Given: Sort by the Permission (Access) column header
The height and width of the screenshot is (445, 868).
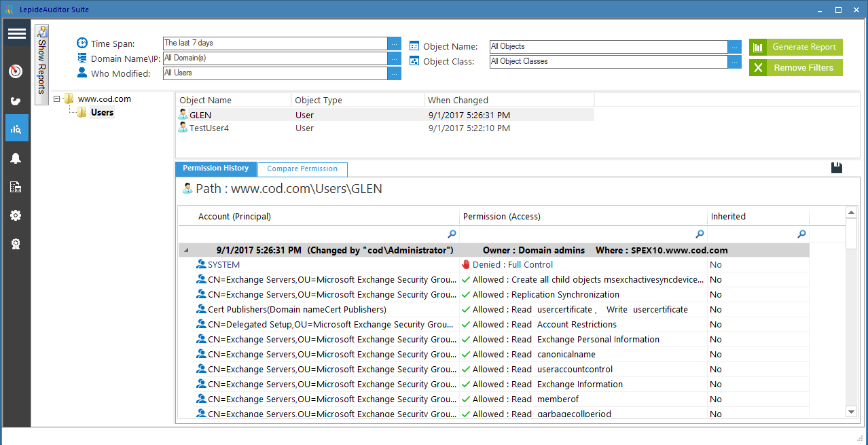Looking at the screenshot, I should click(x=583, y=217).
